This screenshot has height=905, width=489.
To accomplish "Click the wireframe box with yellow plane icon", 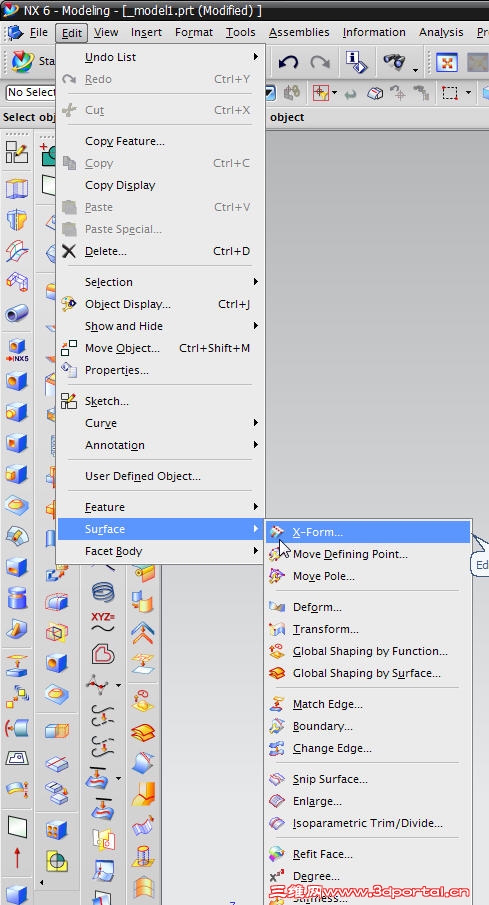I will (x=57, y=632).
